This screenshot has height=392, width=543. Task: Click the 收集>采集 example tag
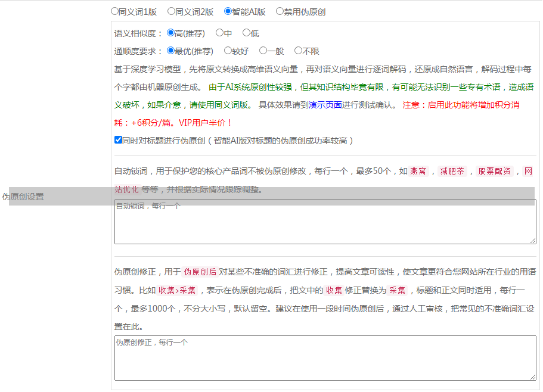coord(177,291)
